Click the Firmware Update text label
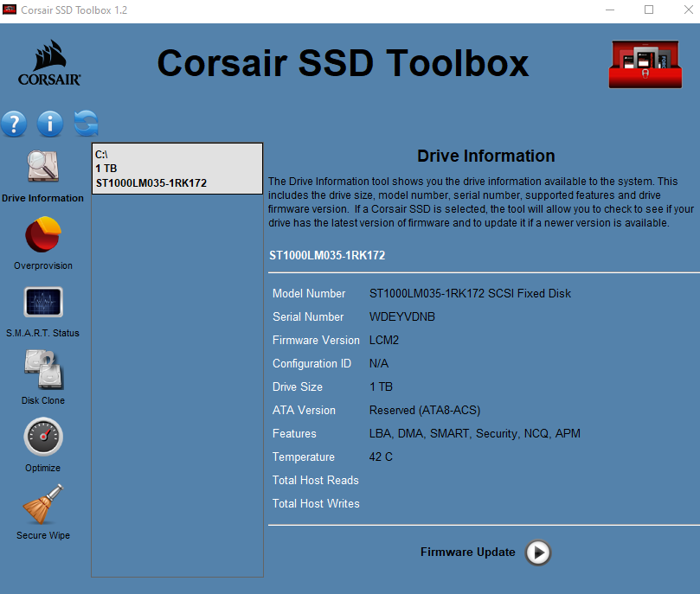This screenshot has width=700, height=594. pyautogui.click(x=467, y=552)
